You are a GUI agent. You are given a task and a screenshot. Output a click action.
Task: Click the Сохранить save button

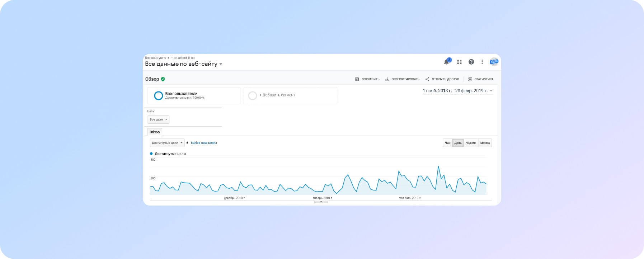pos(367,79)
